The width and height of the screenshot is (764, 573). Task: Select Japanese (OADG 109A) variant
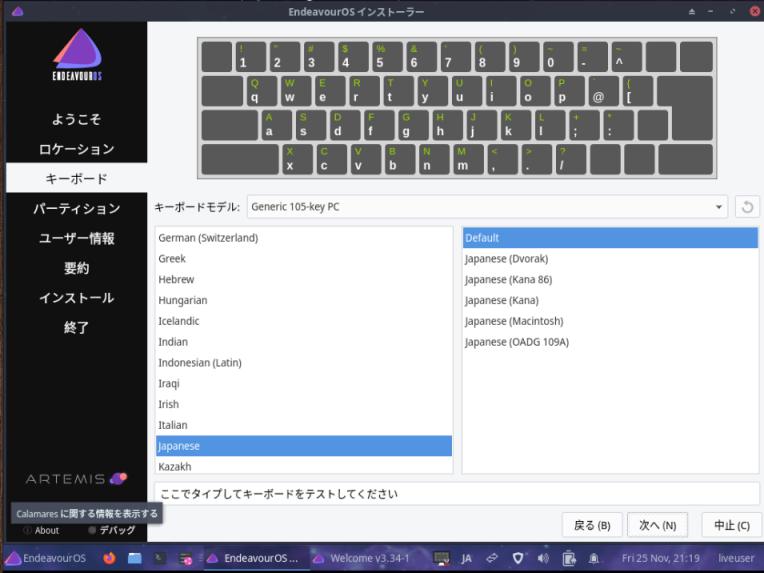[x=610, y=342]
